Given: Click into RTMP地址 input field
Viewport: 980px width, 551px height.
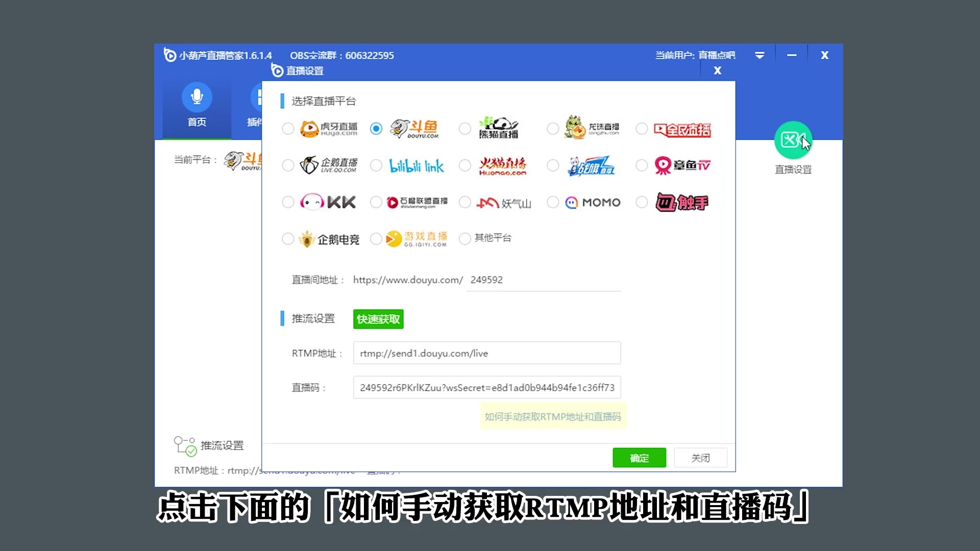Looking at the screenshot, I should pyautogui.click(x=486, y=353).
